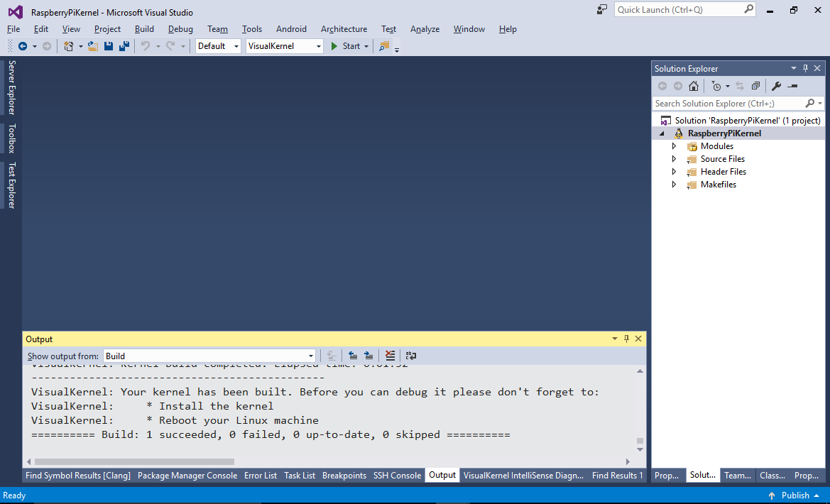Toggle word wrap in Output window
This screenshot has height=504, width=830.
click(x=411, y=356)
